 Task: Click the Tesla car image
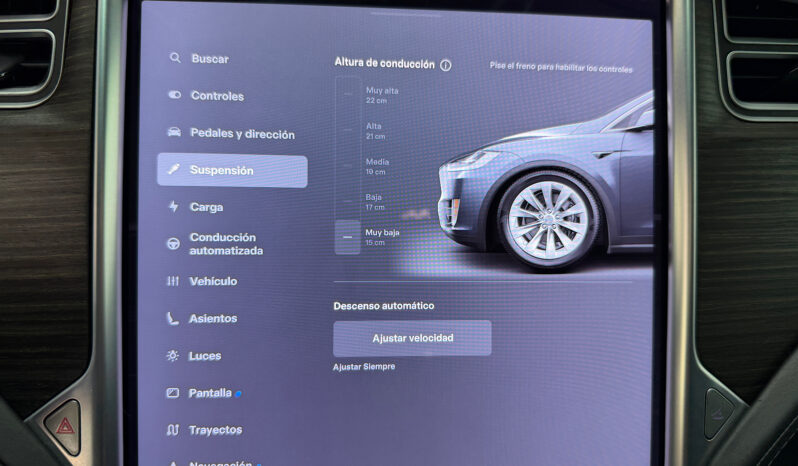[x=546, y=183]
